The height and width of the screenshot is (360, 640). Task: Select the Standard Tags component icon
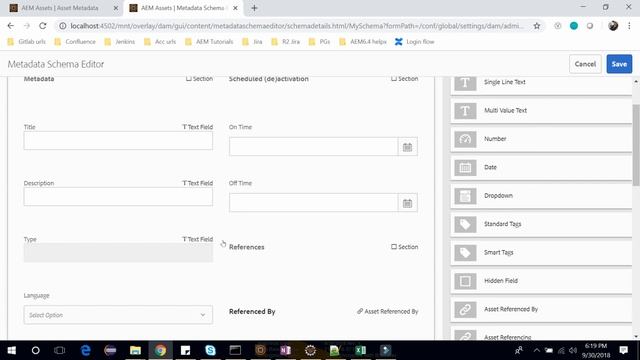(465, 224)
